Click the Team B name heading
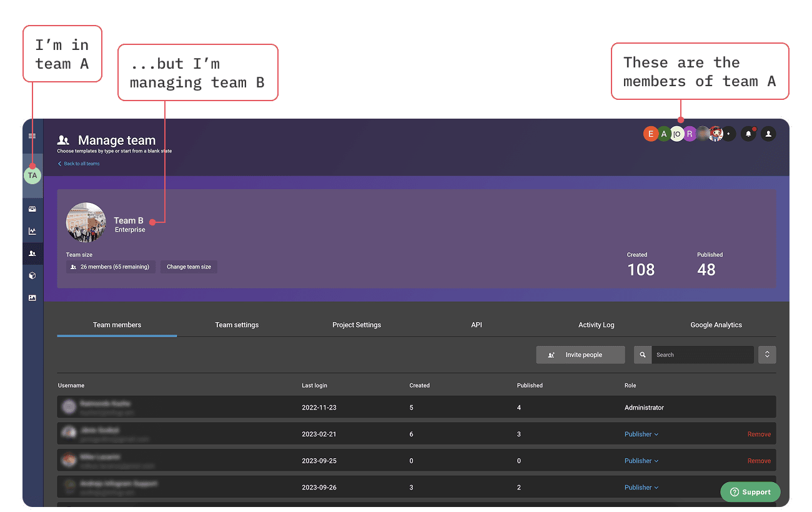The image size is (812, 512). pos(129,220)
